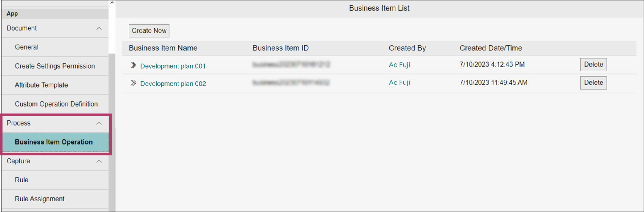Open the Rule menu item
The height and width of the screenshot is (212, 644).
22,180
